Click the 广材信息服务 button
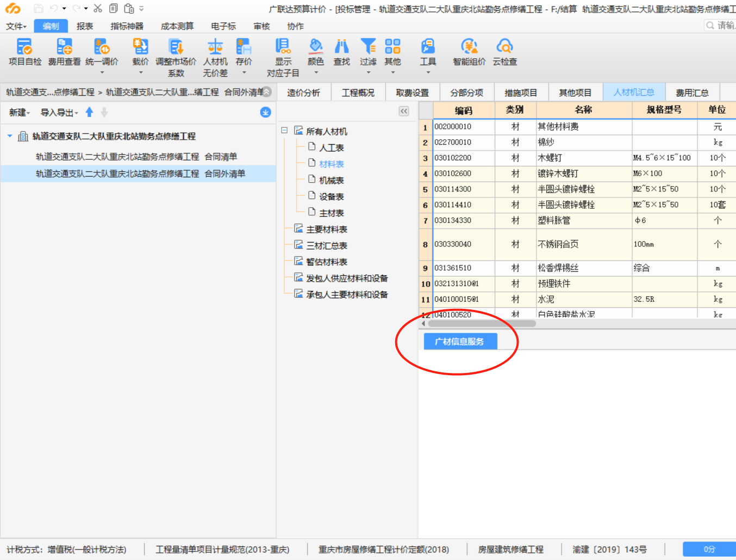736x560 pixels. click(x=460, y=341)
